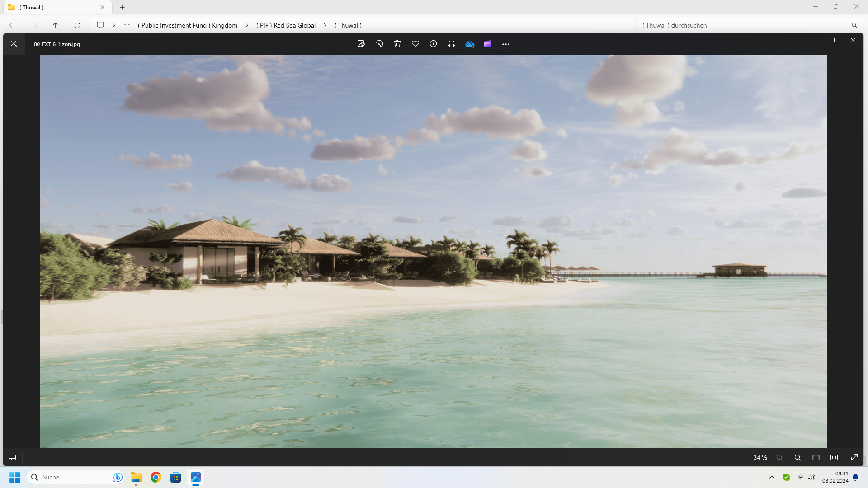Enter full screen view with expand arrows
This screenshot has height=488, width=868.
point(854,457)
